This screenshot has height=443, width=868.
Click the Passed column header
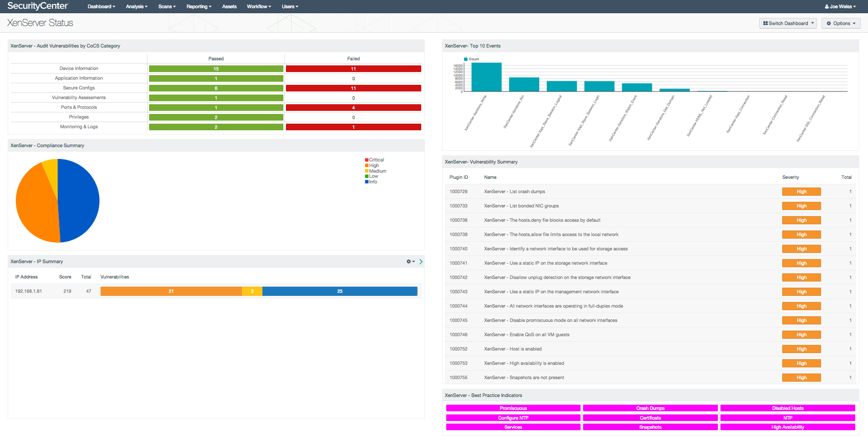coord(216,59)
